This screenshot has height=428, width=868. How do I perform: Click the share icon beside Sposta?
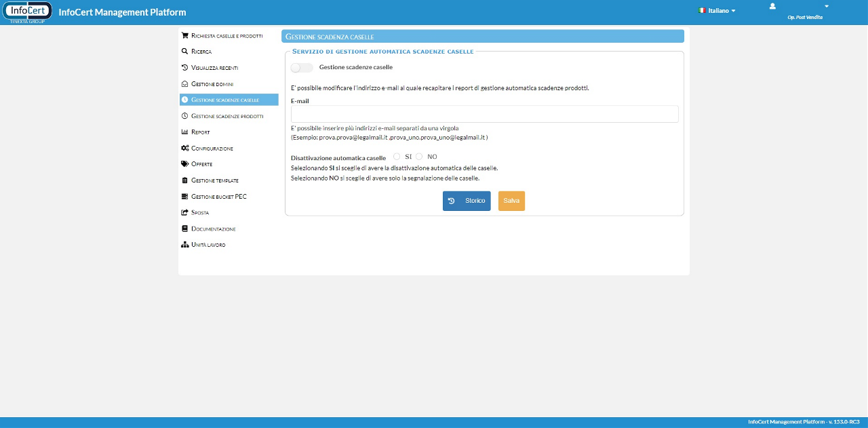pos(184,213)
